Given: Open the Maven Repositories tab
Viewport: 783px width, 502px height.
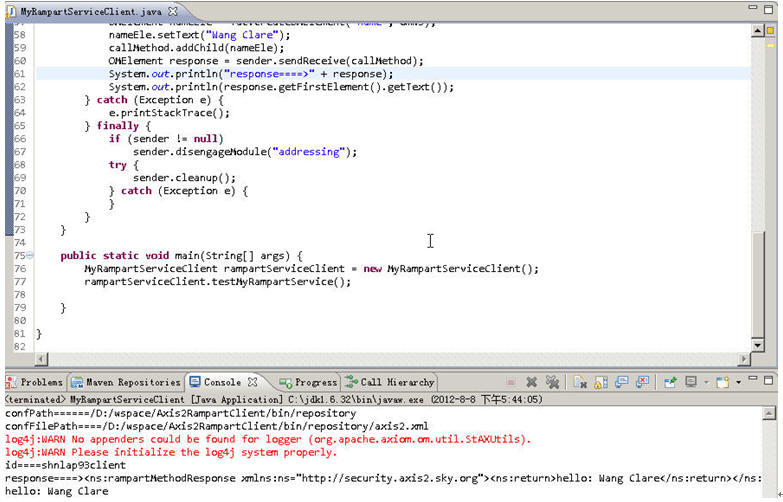Looking at the screenshot, I should pos(126,383).
